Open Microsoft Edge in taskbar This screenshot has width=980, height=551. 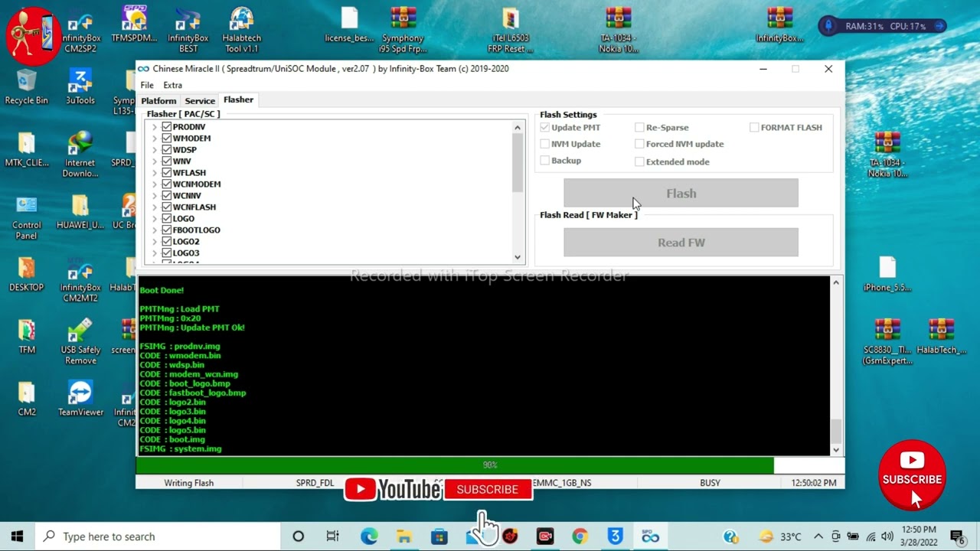[369, 536]
